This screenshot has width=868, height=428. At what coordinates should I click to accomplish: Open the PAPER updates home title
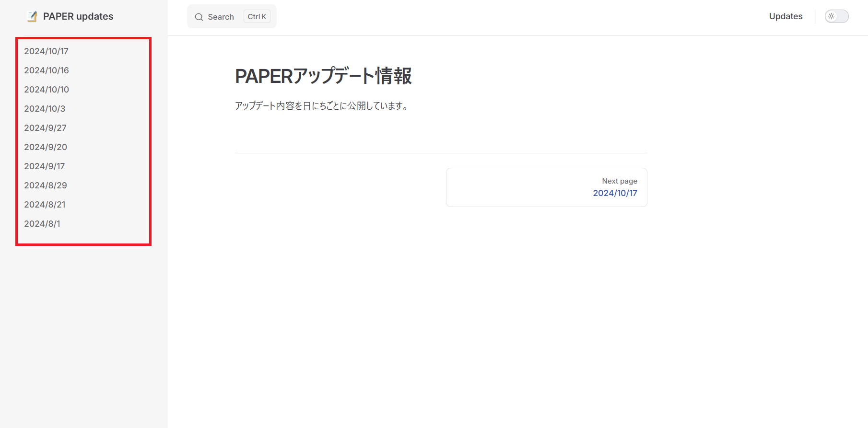pyautogui.click(x=78, y=17)
